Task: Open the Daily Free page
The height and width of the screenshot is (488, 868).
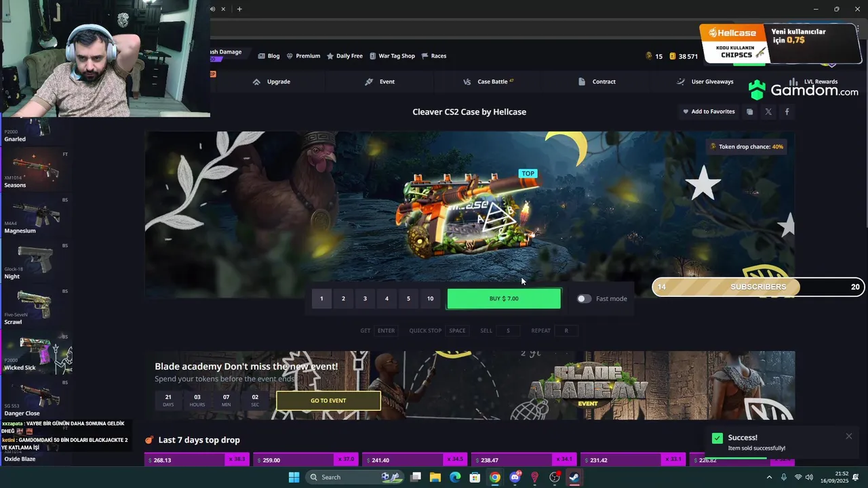Action: (x=344, y=56)
